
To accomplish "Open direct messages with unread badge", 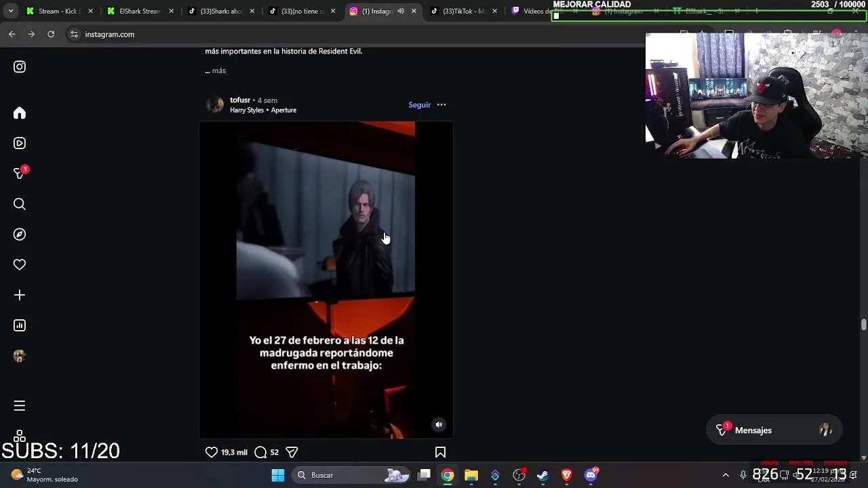I will point(20,174).
